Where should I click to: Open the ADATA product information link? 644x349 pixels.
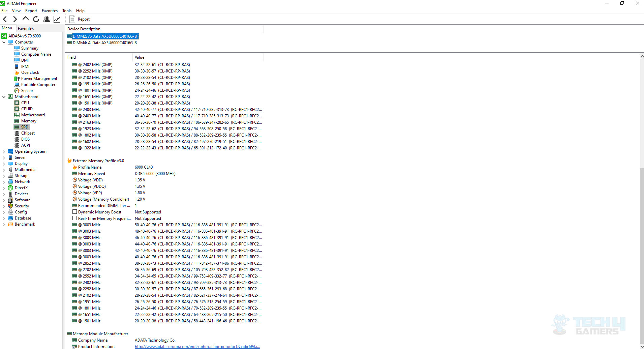197,347
